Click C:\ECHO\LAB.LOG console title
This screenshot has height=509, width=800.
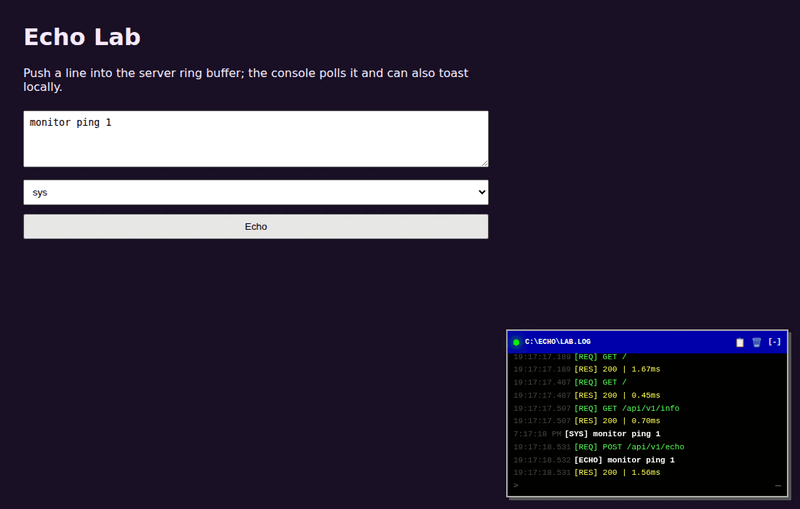click(x=558, y=342)
